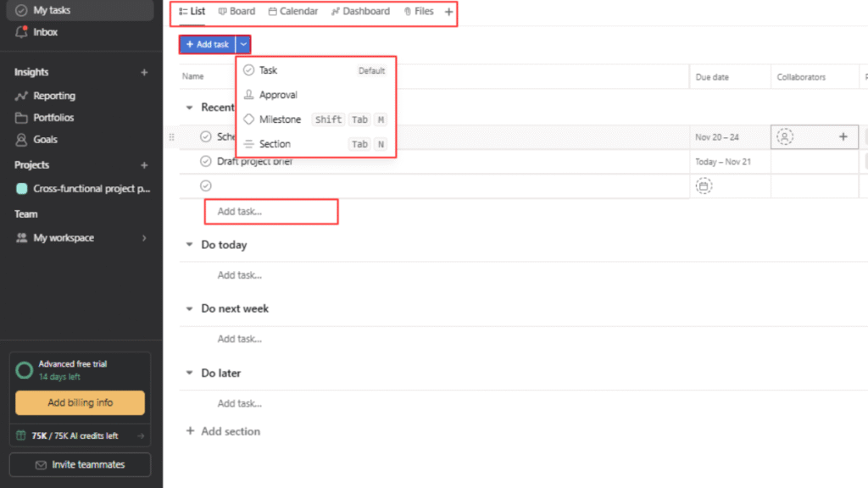Add a collaborator with the plus icon

pyautogui.click(x=843, y=136)
